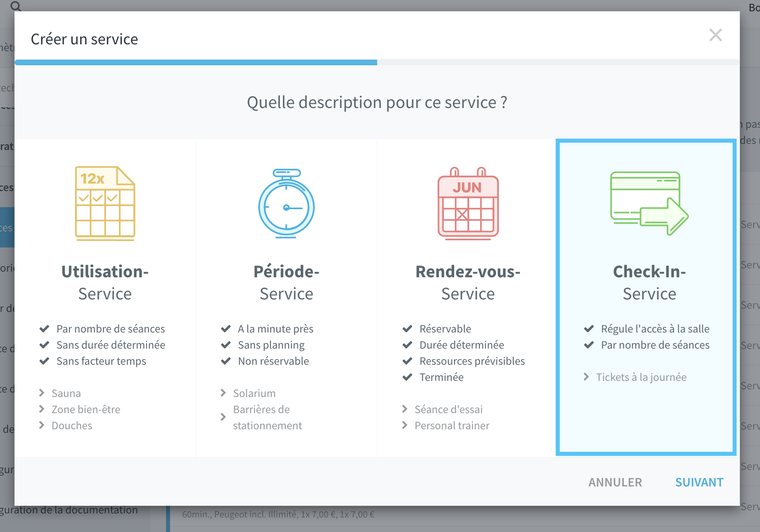Screen dimensions: 760x532
Task: Click the checkmark beside Durée déterminée
Action: (407, 345)
